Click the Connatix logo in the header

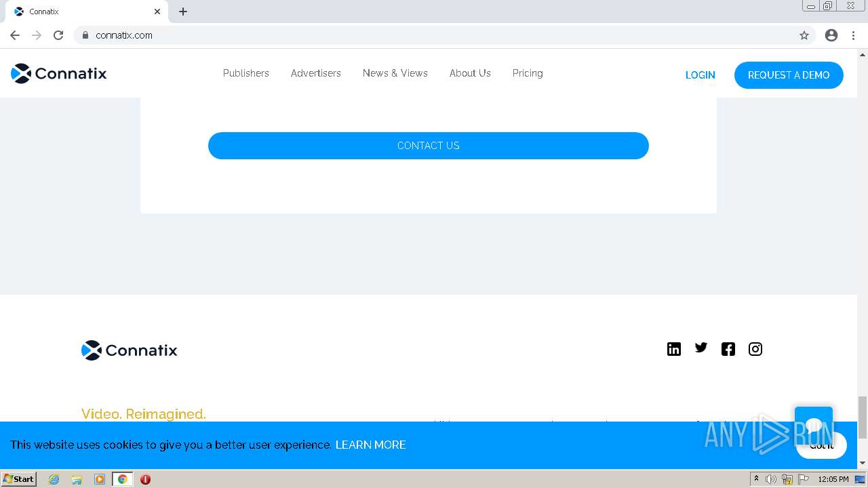[59, 73]
